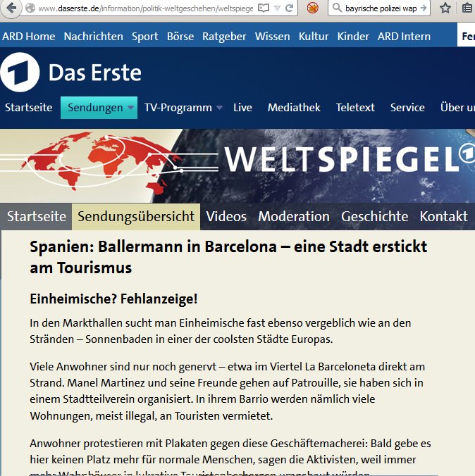Go to Kultur section
The image size is (475, 476).
(314, 37)
